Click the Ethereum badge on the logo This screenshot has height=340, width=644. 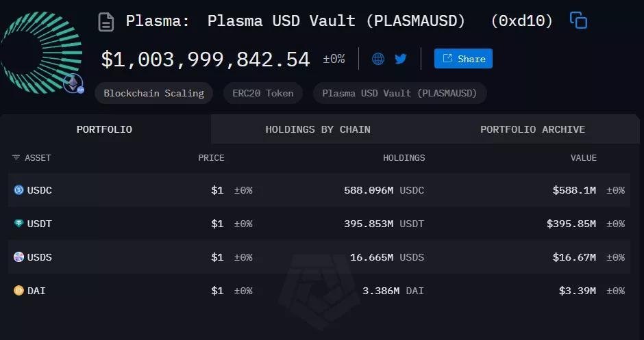73,83
